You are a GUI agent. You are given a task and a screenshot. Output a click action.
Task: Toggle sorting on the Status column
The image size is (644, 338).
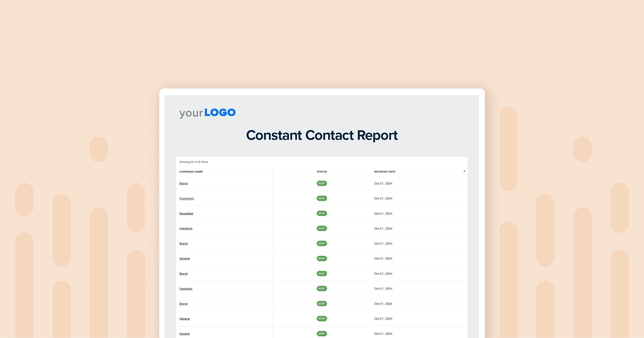point(322,171)
